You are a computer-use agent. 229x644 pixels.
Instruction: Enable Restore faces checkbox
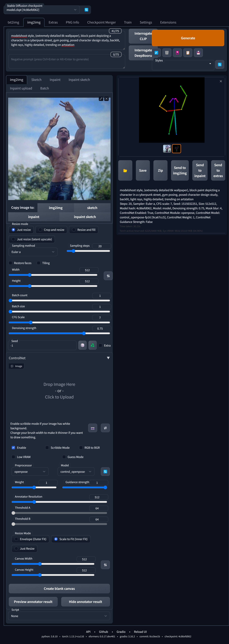11,263
